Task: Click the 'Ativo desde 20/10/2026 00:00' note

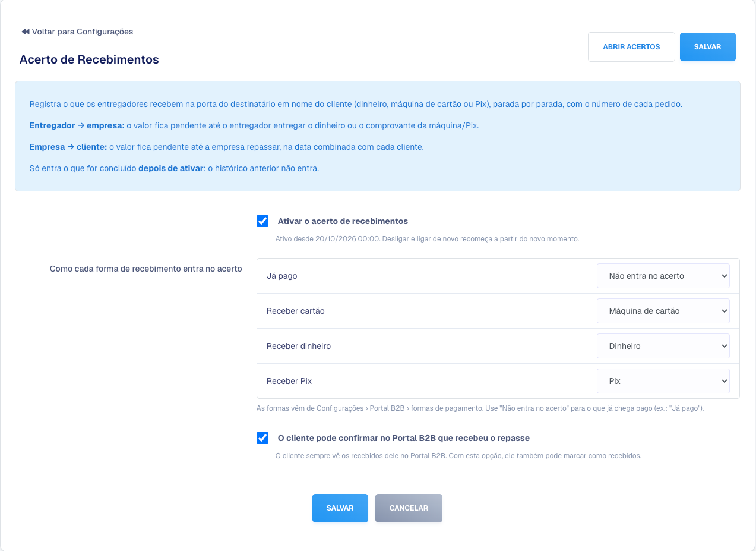Action: coord(427,239)
